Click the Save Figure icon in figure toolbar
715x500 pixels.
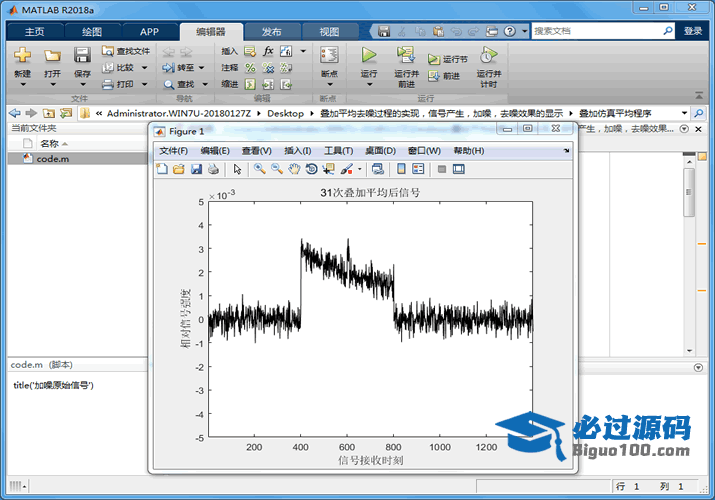click(196, 169)
